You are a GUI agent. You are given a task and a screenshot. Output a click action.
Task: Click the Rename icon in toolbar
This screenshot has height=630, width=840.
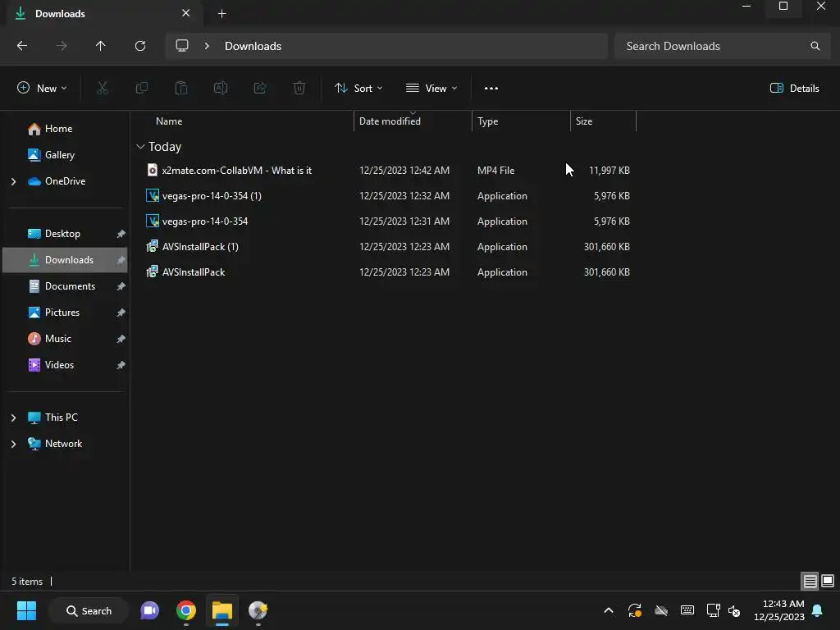point(221,89)
